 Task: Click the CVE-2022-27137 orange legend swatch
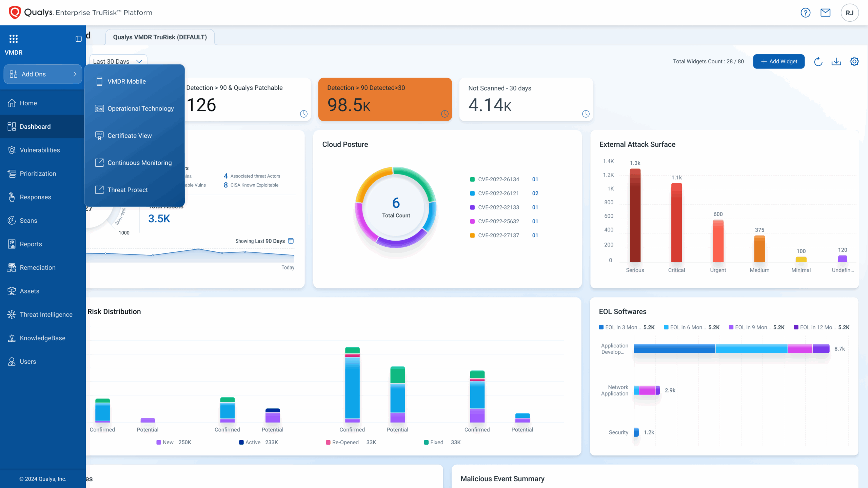click(x=472, y=236)
